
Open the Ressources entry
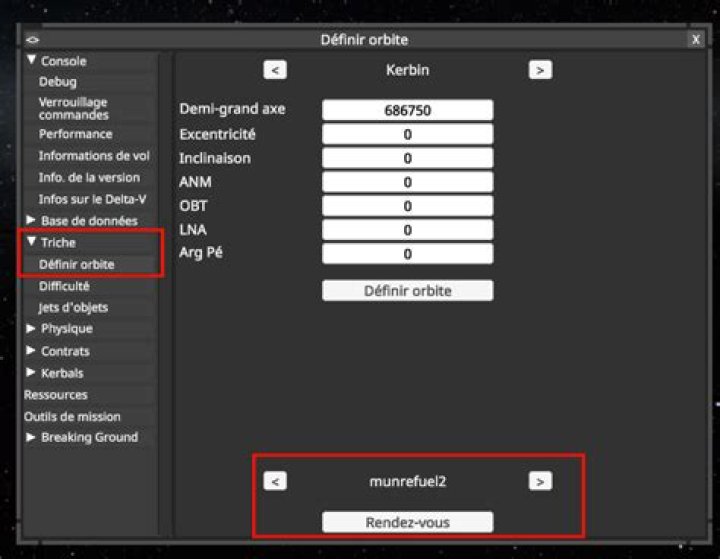tap(56, 395)
